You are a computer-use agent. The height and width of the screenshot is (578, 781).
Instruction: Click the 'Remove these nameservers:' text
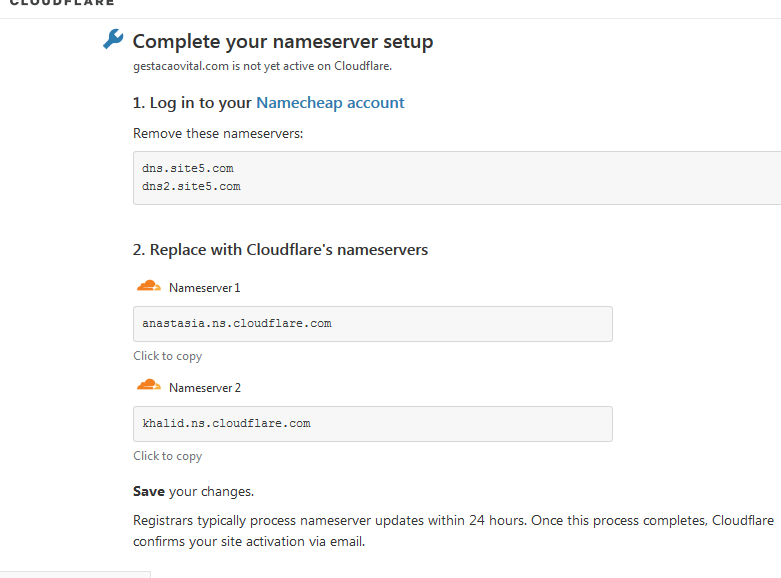pos(218,134)
